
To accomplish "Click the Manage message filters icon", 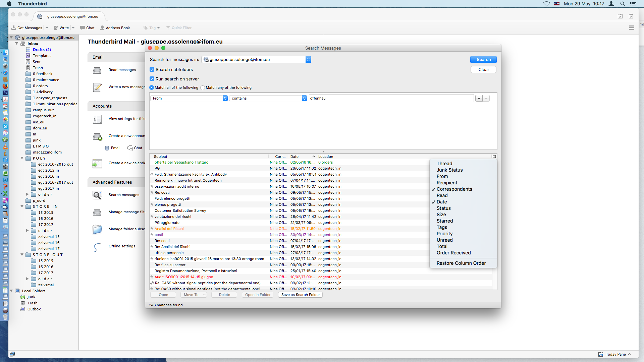I will (97, 212).
